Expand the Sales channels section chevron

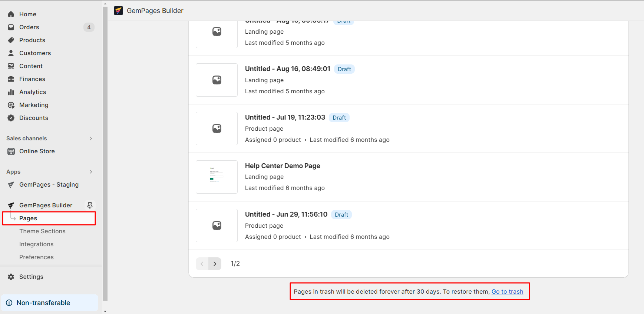pyautogui.click(x=91, y=138)
